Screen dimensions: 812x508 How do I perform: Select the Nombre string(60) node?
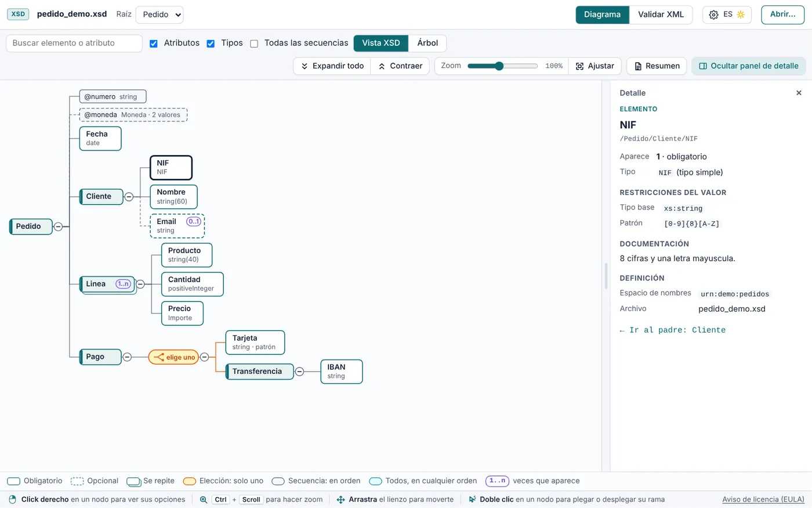click(173, 197)
